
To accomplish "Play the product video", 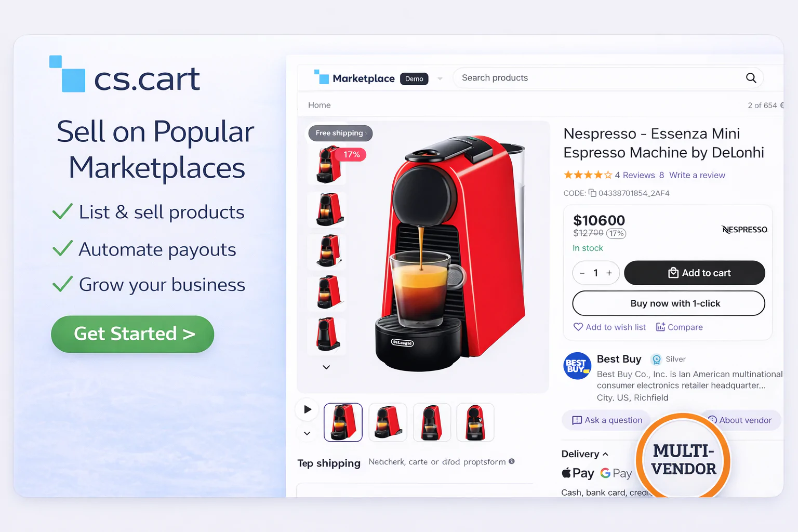I will pos(307,409).
